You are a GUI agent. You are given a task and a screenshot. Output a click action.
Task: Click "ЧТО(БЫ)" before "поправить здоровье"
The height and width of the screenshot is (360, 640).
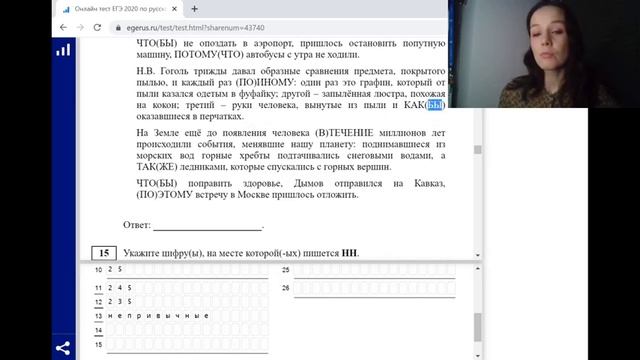point(157,183)
